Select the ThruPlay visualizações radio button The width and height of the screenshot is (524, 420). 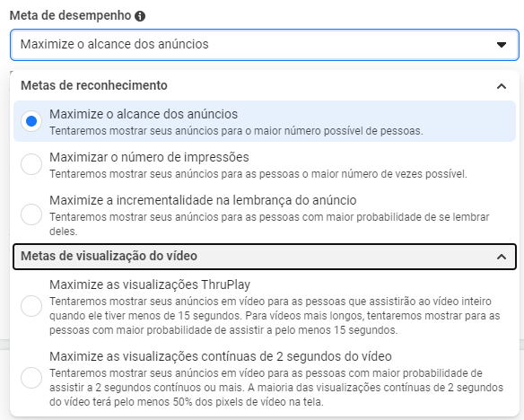click(x=31, y=306)
